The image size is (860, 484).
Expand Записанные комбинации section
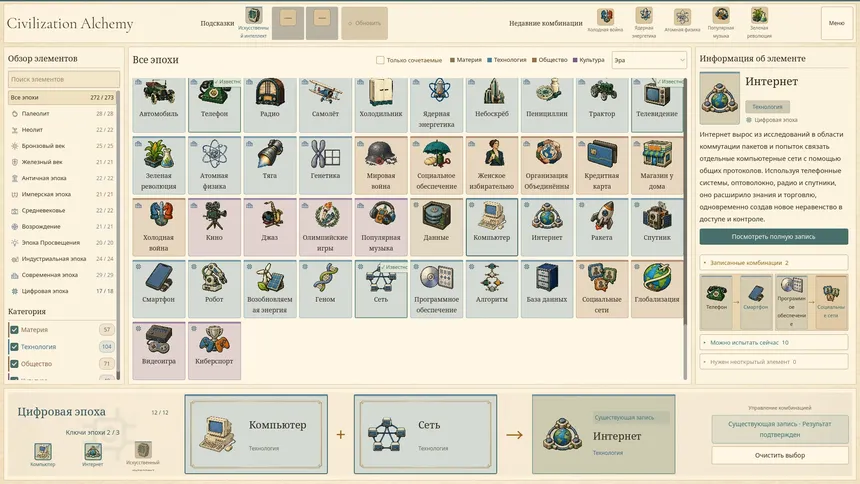tap(774, 262)
